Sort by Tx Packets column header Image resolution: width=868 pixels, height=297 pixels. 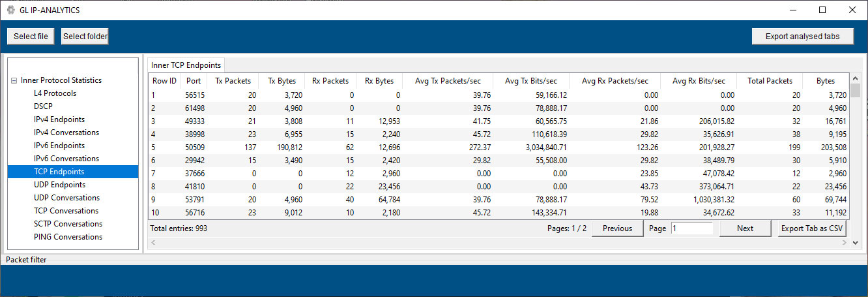click(x=233, y=81)
